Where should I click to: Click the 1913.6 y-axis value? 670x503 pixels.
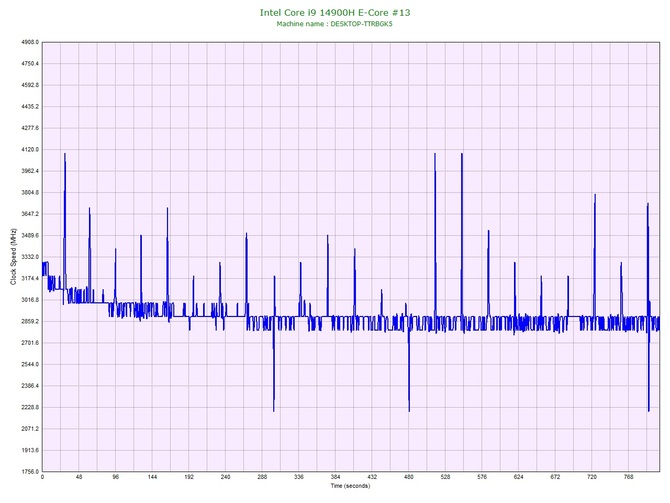point(30,450)
